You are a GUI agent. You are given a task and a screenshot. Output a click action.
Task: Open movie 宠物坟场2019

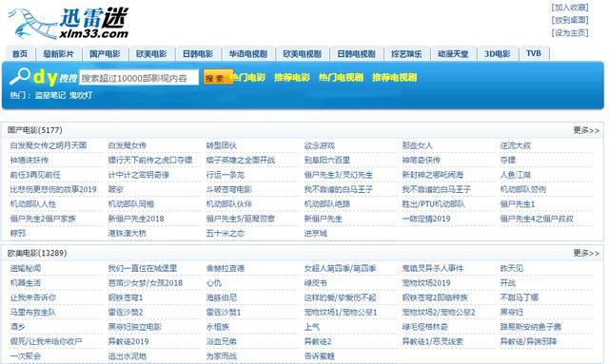(426, 283)
